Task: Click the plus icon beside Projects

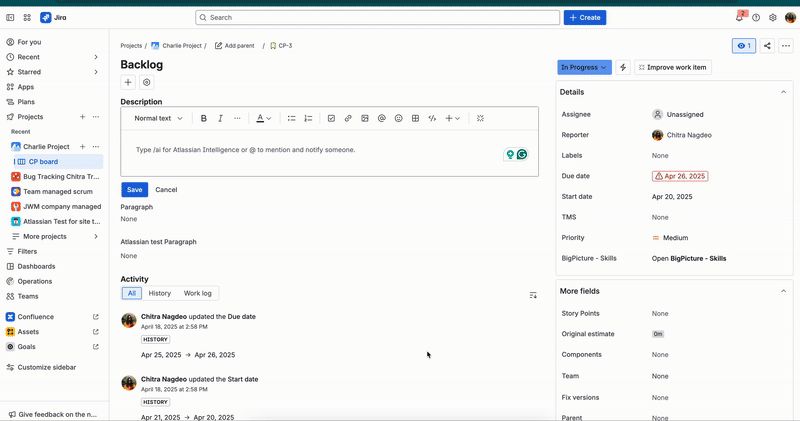Action: pyautogui.click(x=82, y=117)
